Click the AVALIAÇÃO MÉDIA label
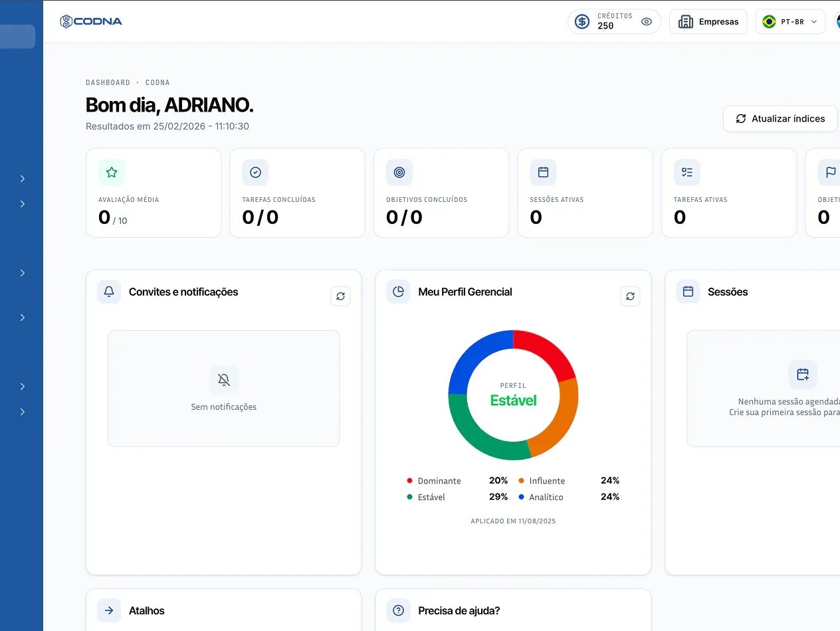This screenshot has height=631, width=840. pyautogui.click(x=129, y=199)
